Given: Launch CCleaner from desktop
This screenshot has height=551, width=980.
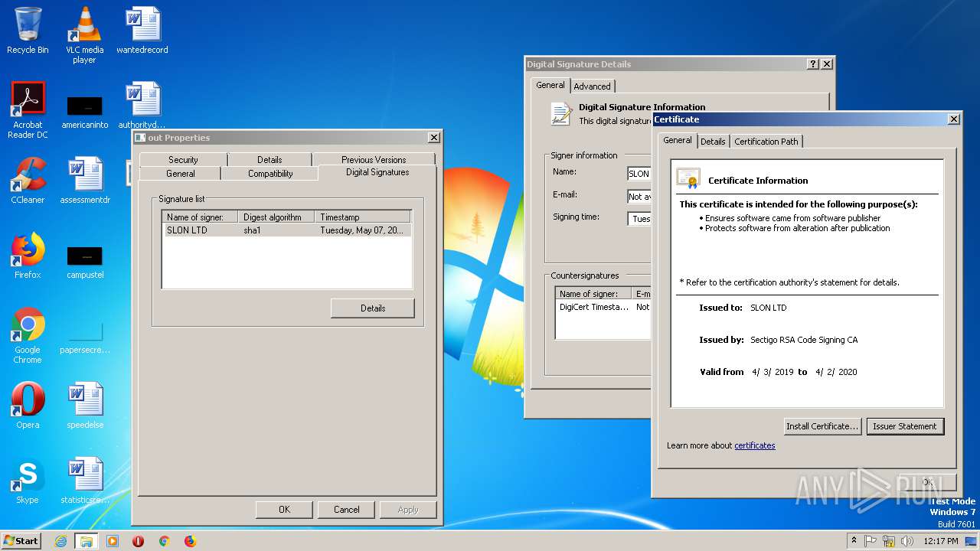Looking at the screenshot, I should (28, 181).
